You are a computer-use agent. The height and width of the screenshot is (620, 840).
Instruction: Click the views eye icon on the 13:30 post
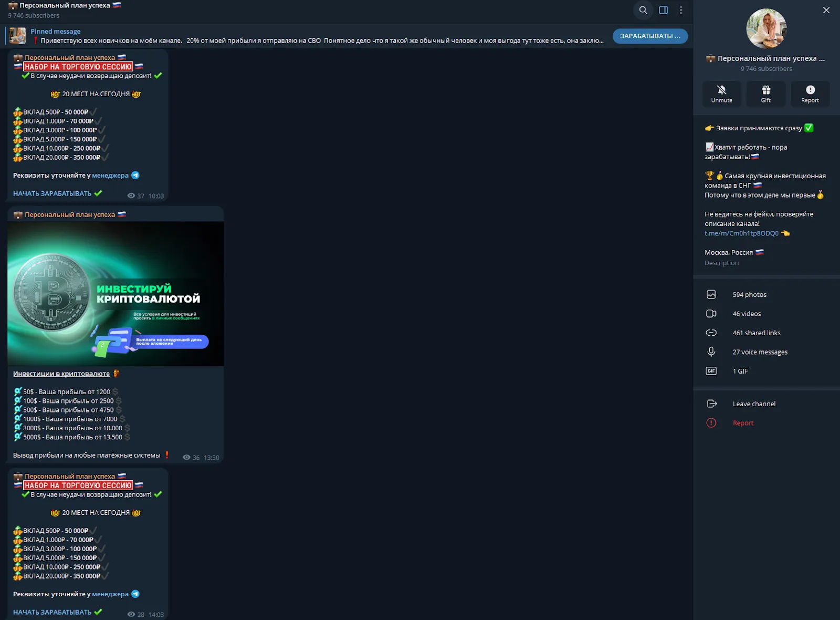[186, 458]
